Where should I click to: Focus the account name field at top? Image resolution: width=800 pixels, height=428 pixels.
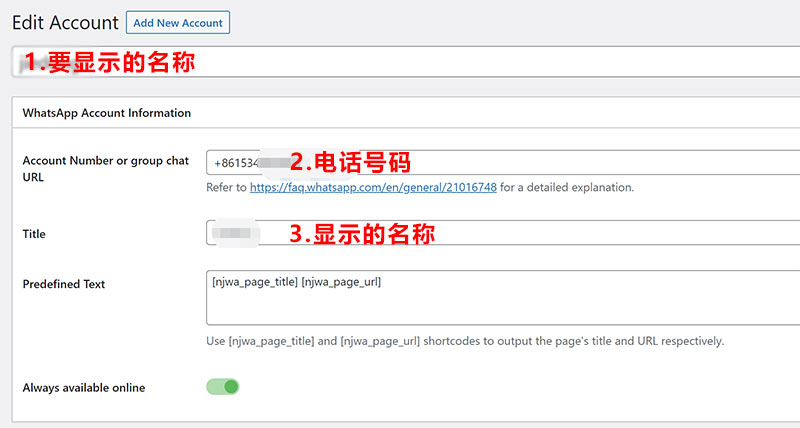[500, 62]
